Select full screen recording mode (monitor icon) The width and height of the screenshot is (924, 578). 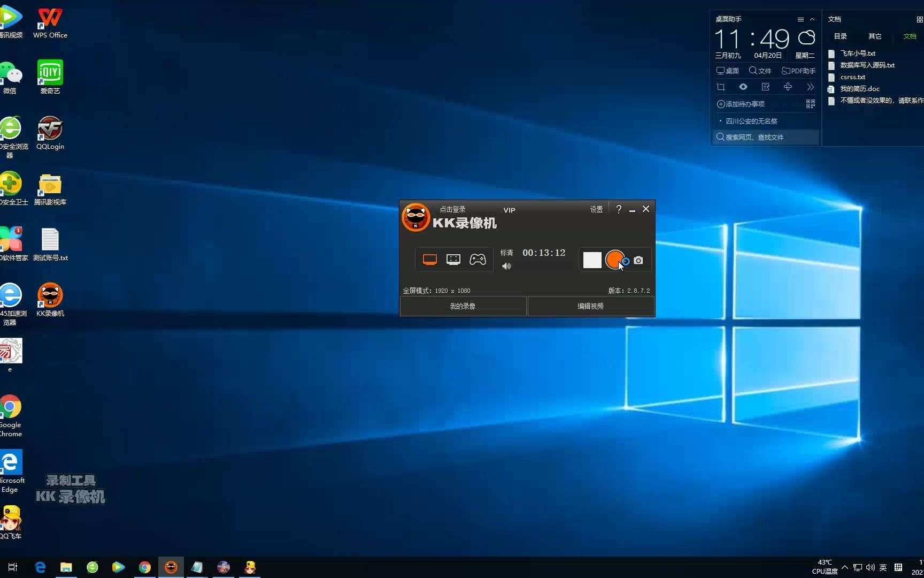click(x=430, y=258)
